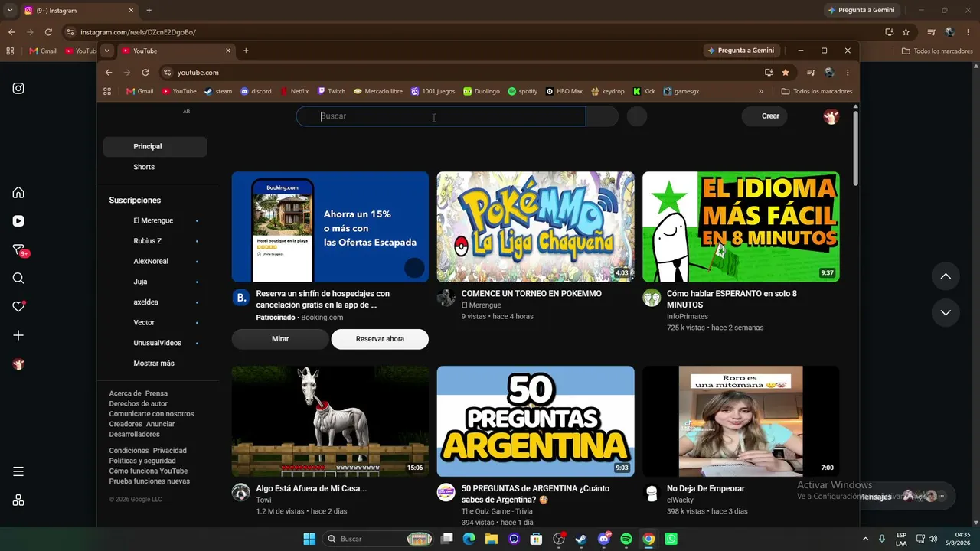Open the Derechos de autor footer link

tap(139, 404)
